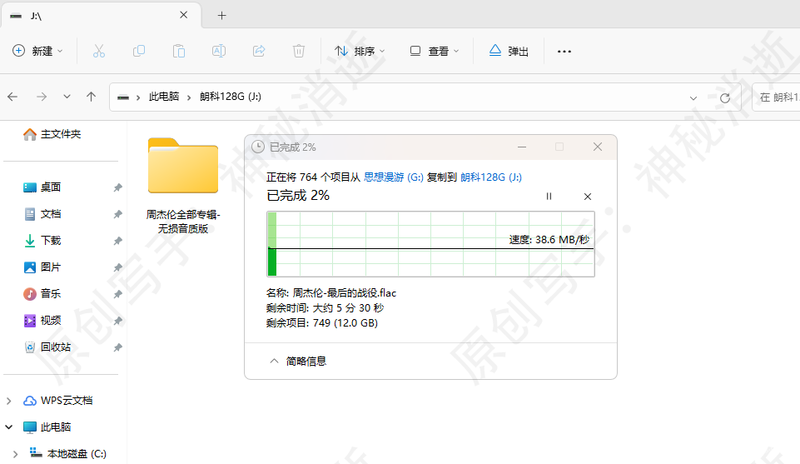Click the copy speed progress graph
Viewport: 800px width, 464px height.
pos(431,244)
